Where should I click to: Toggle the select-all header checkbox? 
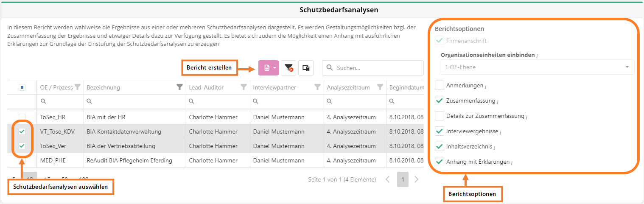(22, 87)
